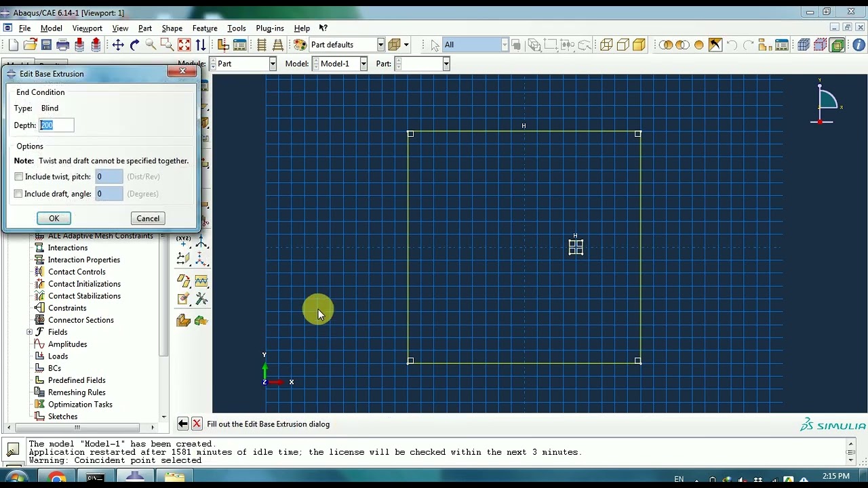Click the Print icon in toolbar
Screen dimensions: 868x488
coord(63,45)
